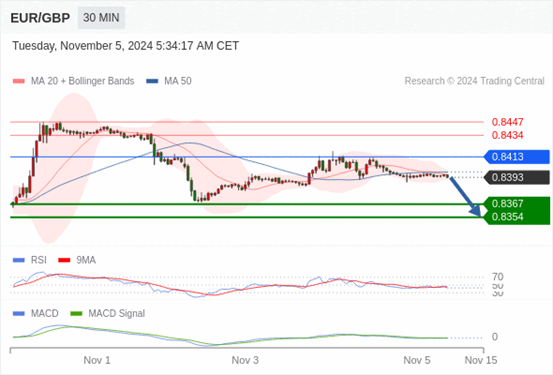
Task: Click the 0.8447 resistance price label
Action: pyautogui.click(x=508, y=122)
